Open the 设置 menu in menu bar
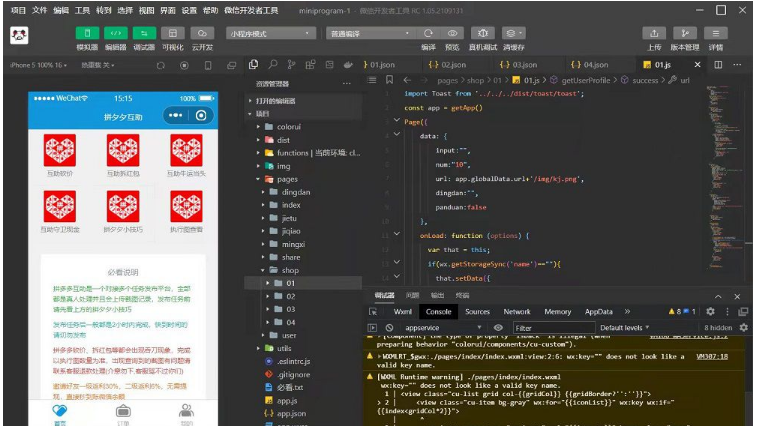This screenshot has width=758, height=426. (x=189, y=9)
